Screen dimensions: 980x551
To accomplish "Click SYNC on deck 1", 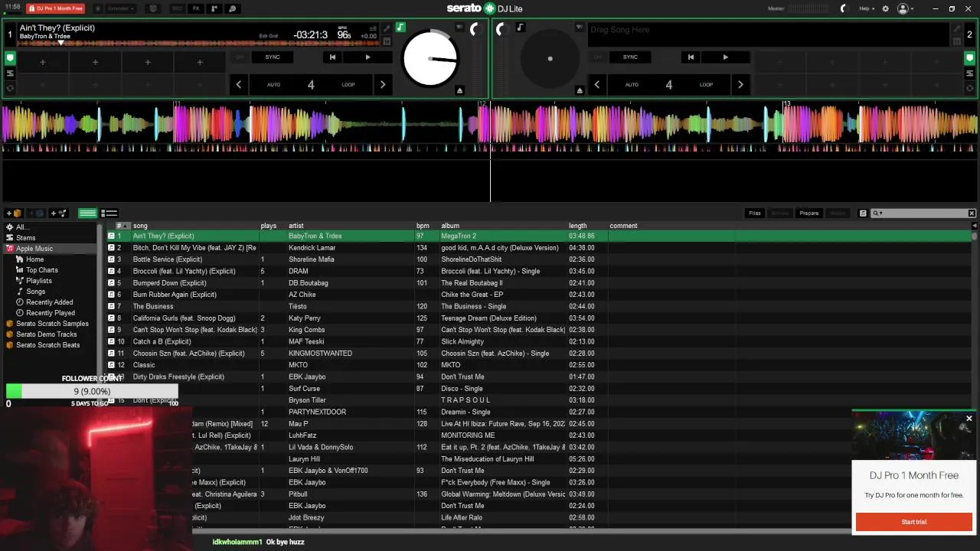I will [273, 57].
